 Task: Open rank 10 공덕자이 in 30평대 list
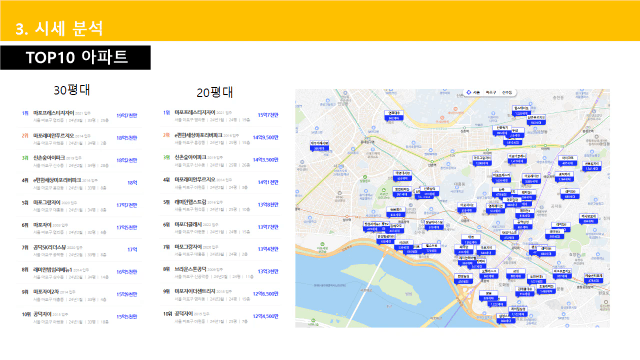pos(80,317)
